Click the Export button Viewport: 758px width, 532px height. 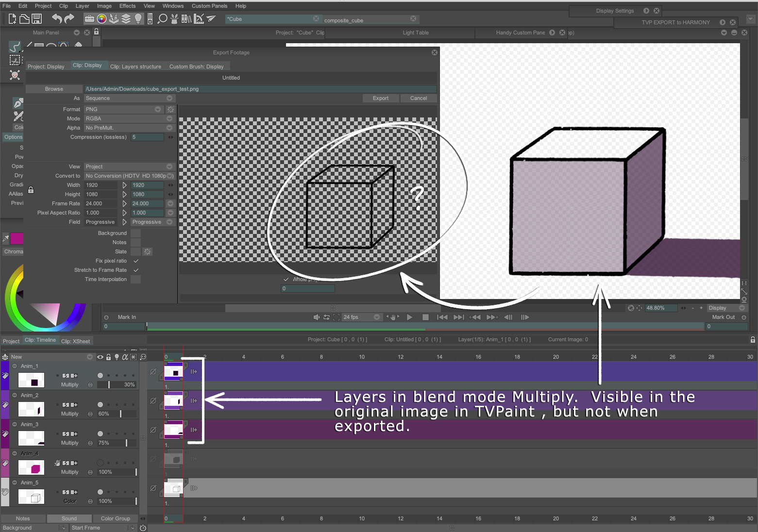coord(381,99)
